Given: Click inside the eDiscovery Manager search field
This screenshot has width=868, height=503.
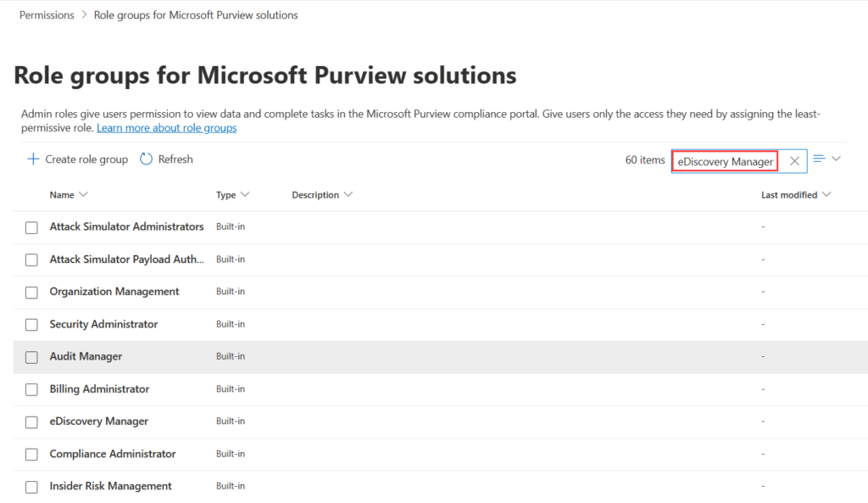Looking at the screenshot, I should tap(725, 161).
